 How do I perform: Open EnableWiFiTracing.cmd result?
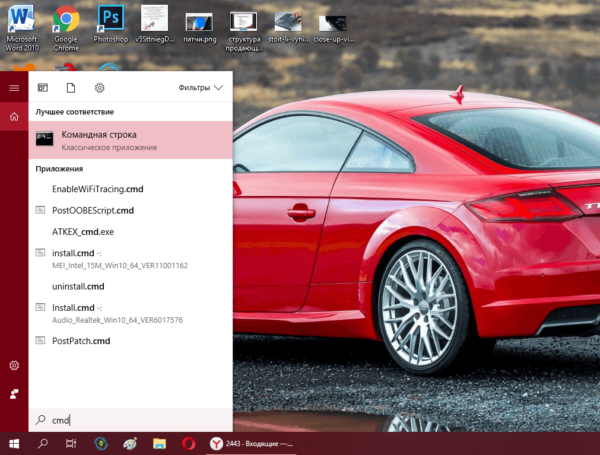(130, 189)
